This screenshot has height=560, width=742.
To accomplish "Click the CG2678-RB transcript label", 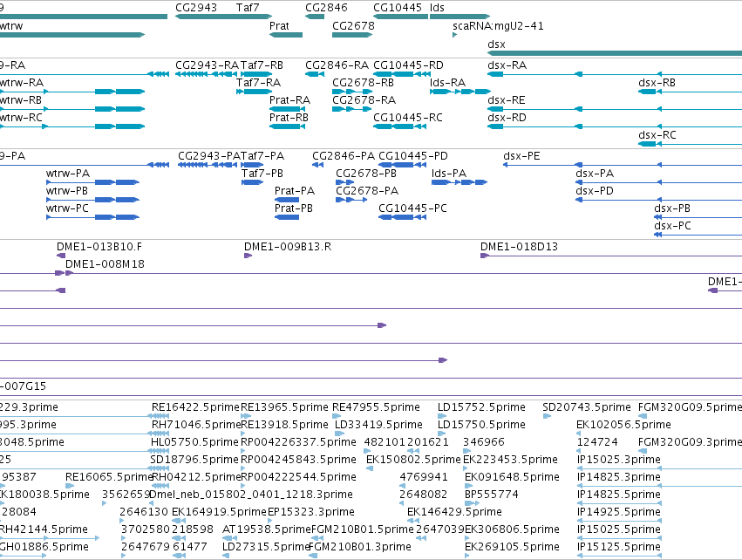I will pyautogui.click(x=363, y=82).
